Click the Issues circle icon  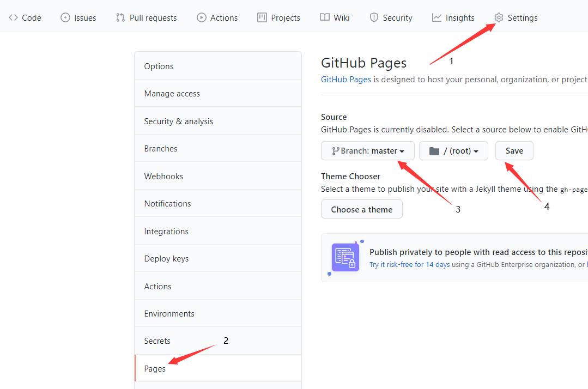point(65,17)
